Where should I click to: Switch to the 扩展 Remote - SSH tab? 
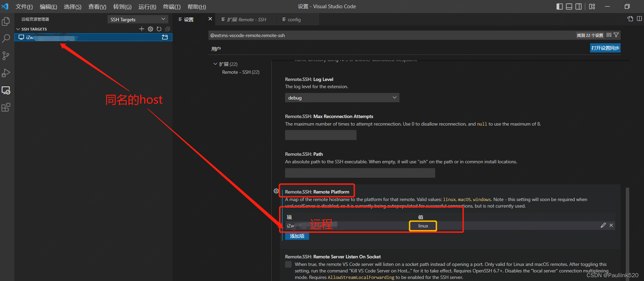click(x=246, y=20)
